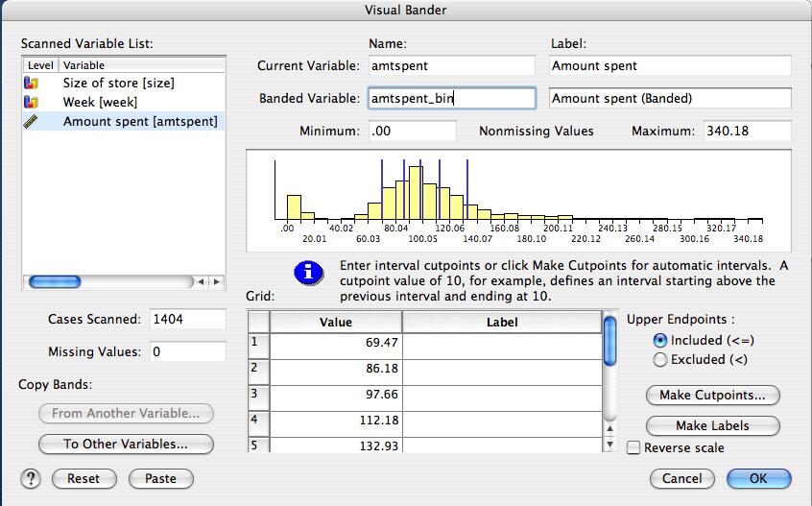Select Included (<=) upper endpoints option

click(x=659, y=340)
